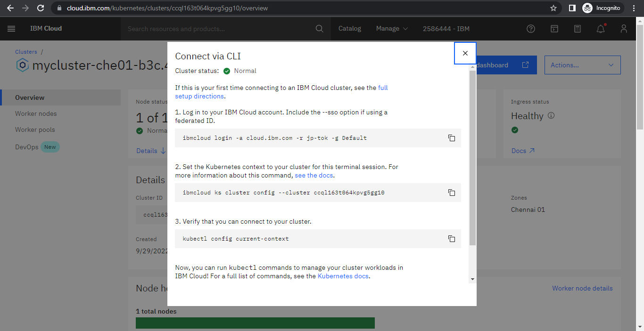The image size is (644, 331).
Task: Close the Connect via CLI dialog
Action: [x=465, y=53]
